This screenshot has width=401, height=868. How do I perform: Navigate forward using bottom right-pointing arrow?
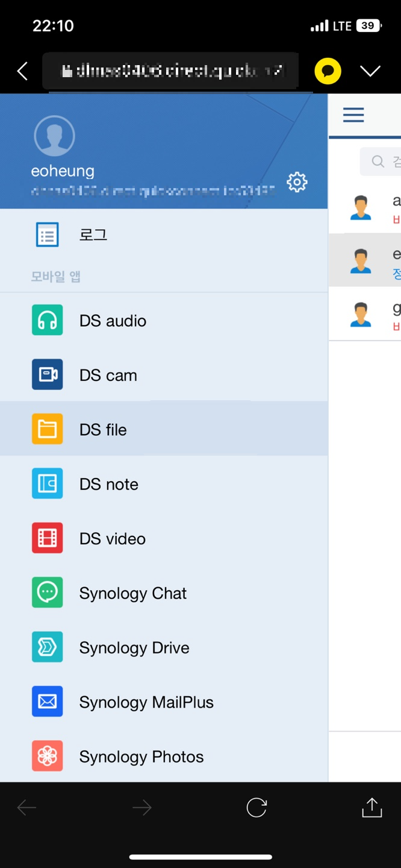141,808
